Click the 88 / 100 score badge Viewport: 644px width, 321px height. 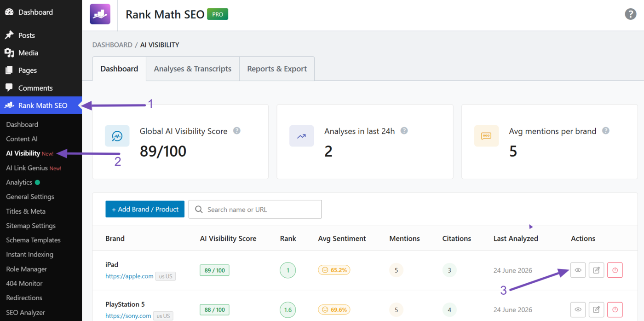pyautogui.click(x=214, y=310)
